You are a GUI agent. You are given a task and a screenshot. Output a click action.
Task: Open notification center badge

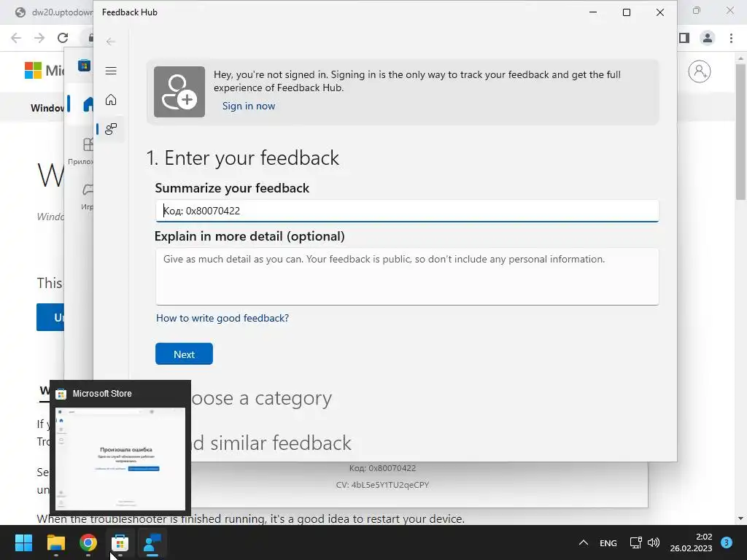click(x=726, y=542)
